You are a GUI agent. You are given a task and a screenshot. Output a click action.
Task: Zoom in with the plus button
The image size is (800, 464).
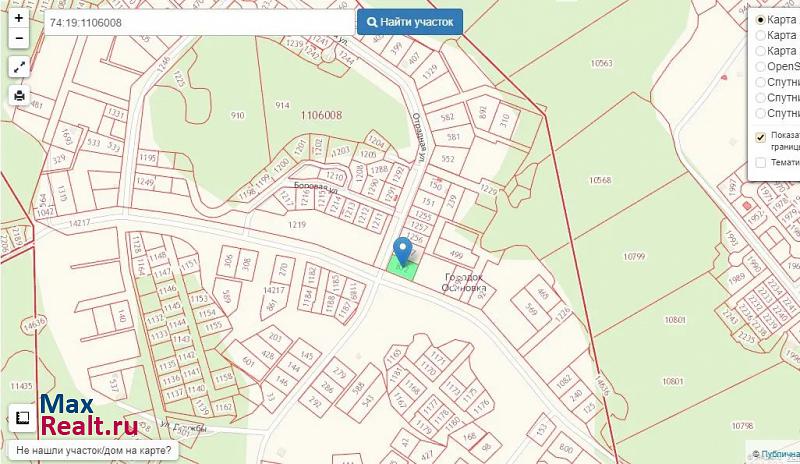tap(19, 18)
